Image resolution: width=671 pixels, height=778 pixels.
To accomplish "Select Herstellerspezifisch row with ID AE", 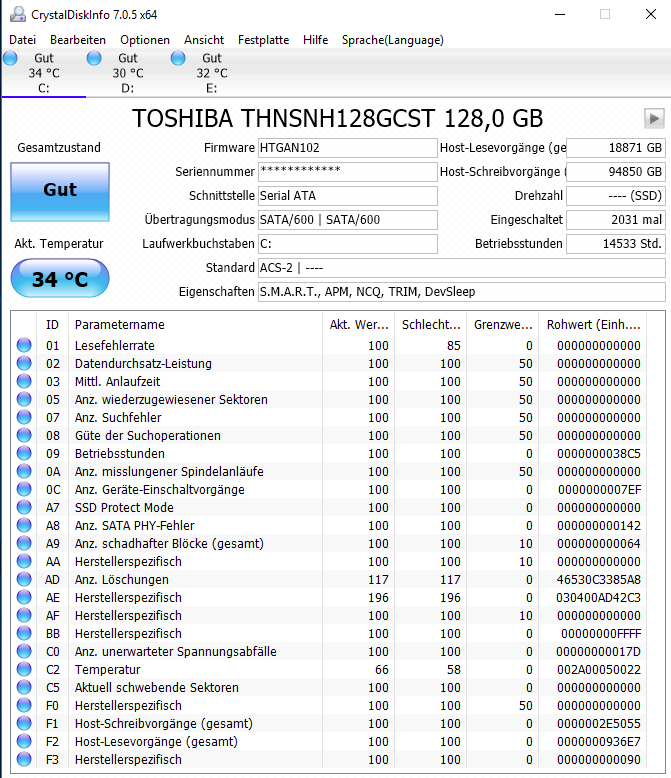I will [x=330, y=597].
